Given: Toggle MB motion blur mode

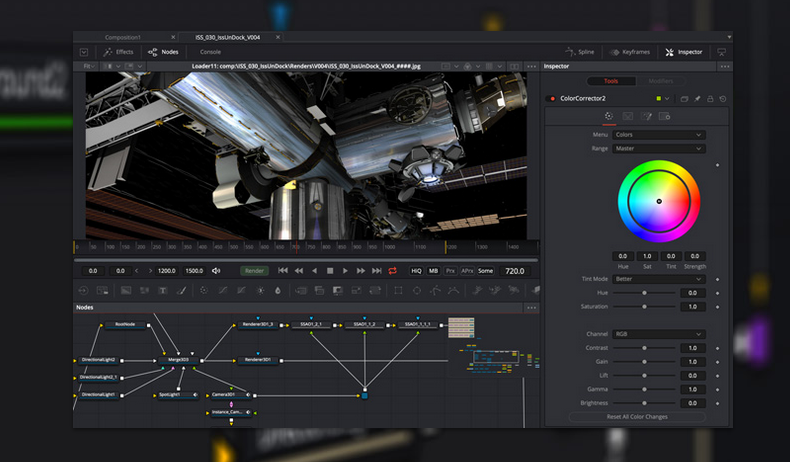Looking at the screenshot, I should (x=433, y=271).
